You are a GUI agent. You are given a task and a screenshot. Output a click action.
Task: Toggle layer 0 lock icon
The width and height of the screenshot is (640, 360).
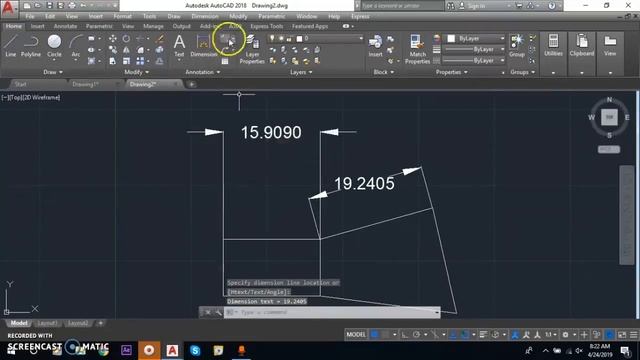(x=289, y=38)
